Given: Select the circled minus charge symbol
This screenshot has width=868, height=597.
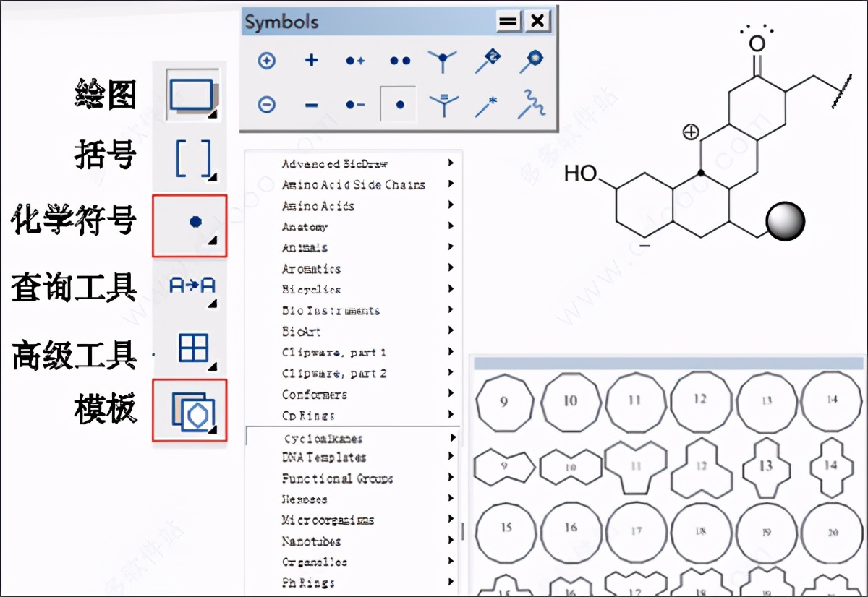Looking at the screenshot, I should click(x=267, y=105).
